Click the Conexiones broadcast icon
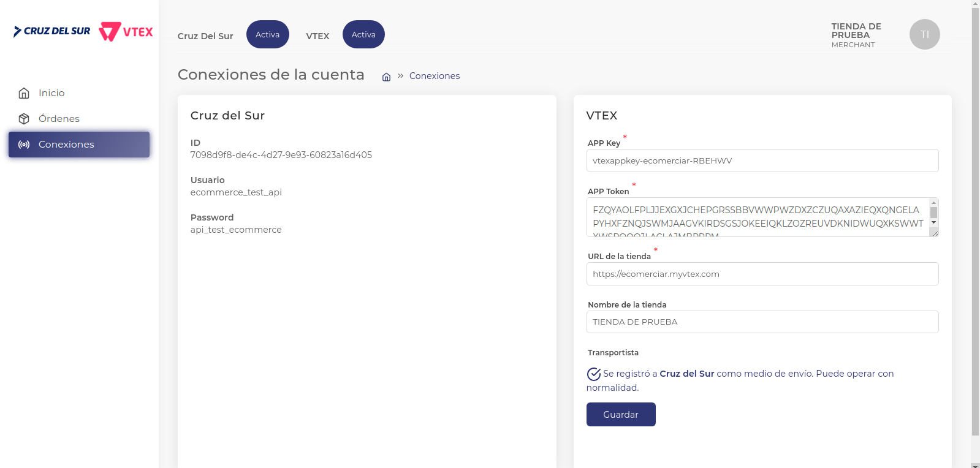The width and height of the screenshot is (980, 468). [24, 145]
